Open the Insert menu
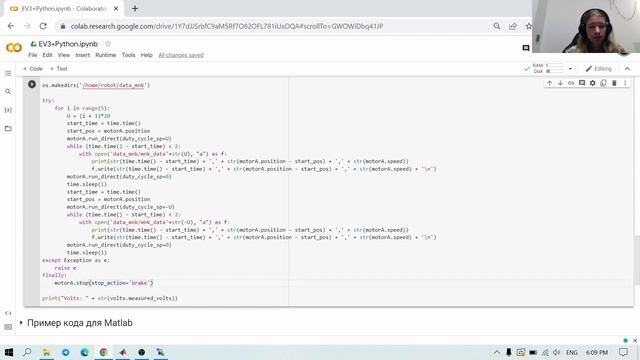The height and width of the screenshot is (360, 640). point(82,55)
